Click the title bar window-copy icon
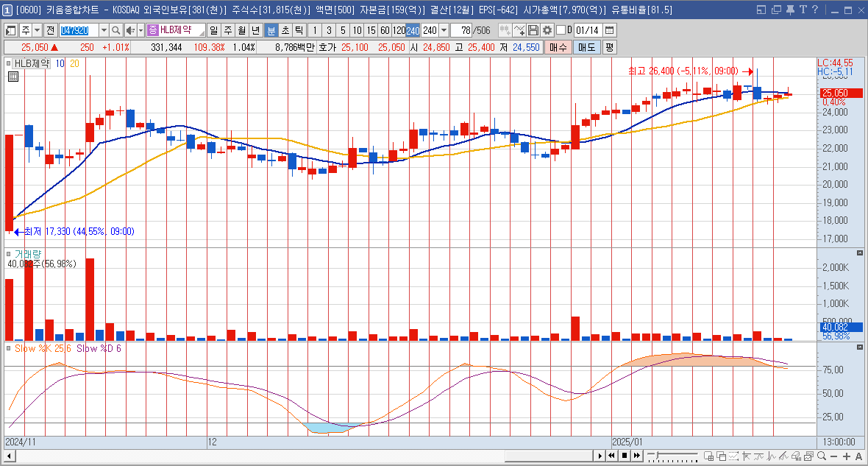 tap(776, 10)
